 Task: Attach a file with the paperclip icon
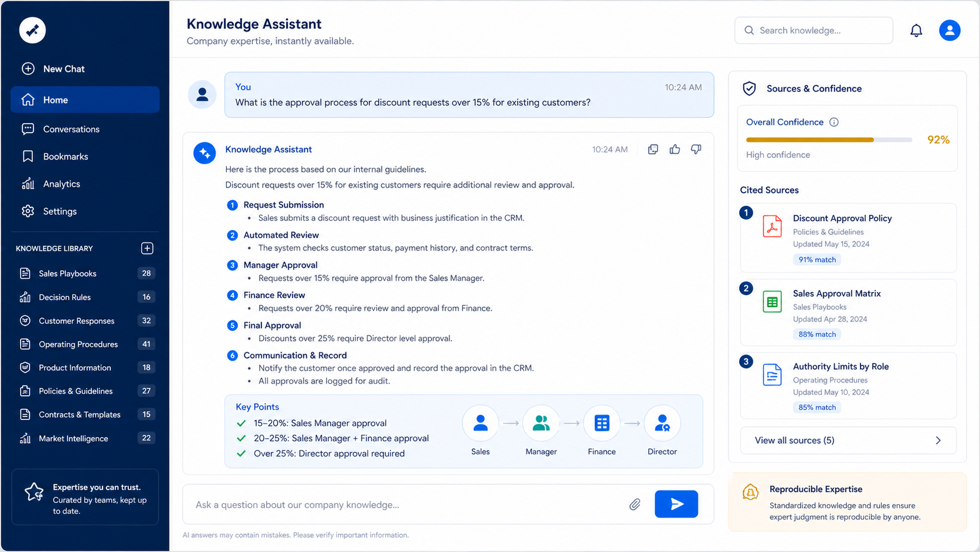pyautogui.click(x=635, y=504)
